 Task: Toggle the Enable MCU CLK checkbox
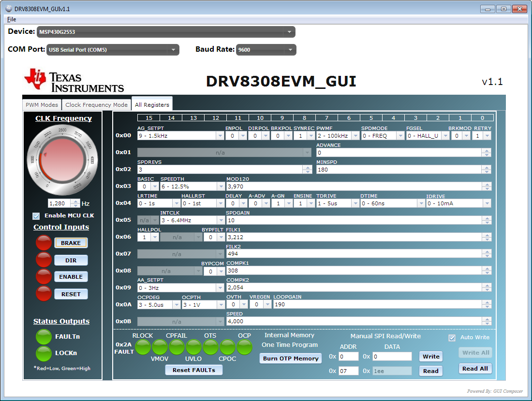point(36,216)
